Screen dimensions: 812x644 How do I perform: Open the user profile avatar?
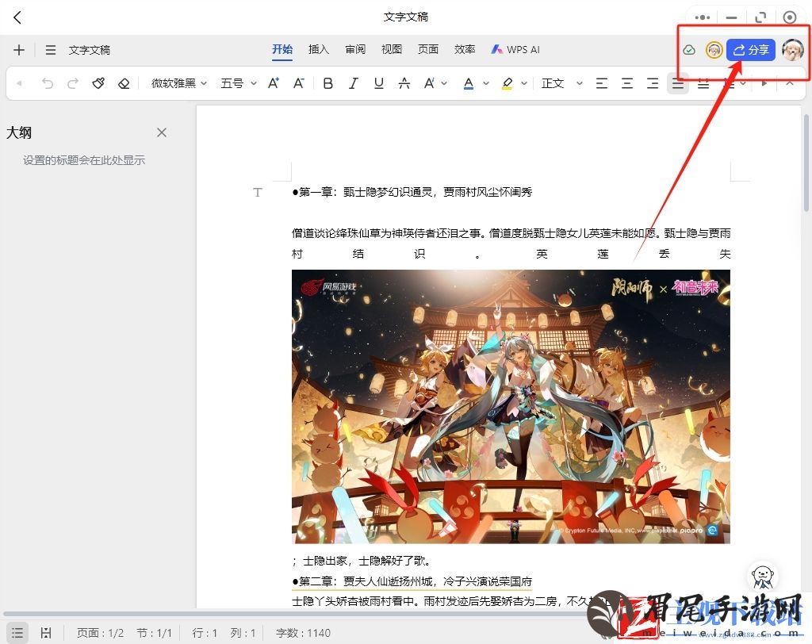pos(792,50)
